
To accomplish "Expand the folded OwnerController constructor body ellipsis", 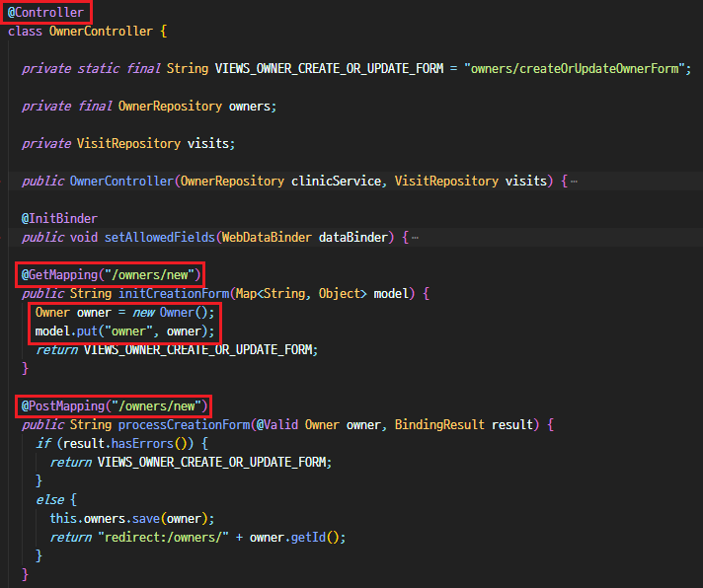I will 574,182.
